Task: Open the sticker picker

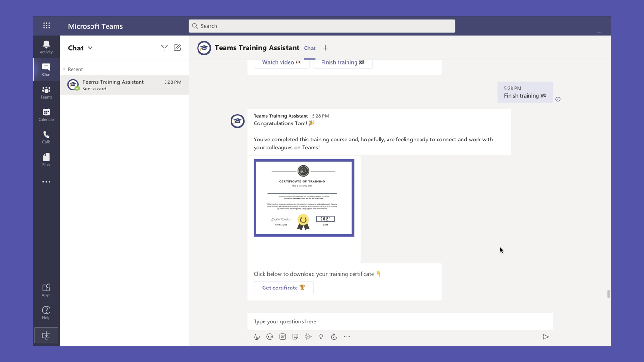Action: (x=295, y=337)
